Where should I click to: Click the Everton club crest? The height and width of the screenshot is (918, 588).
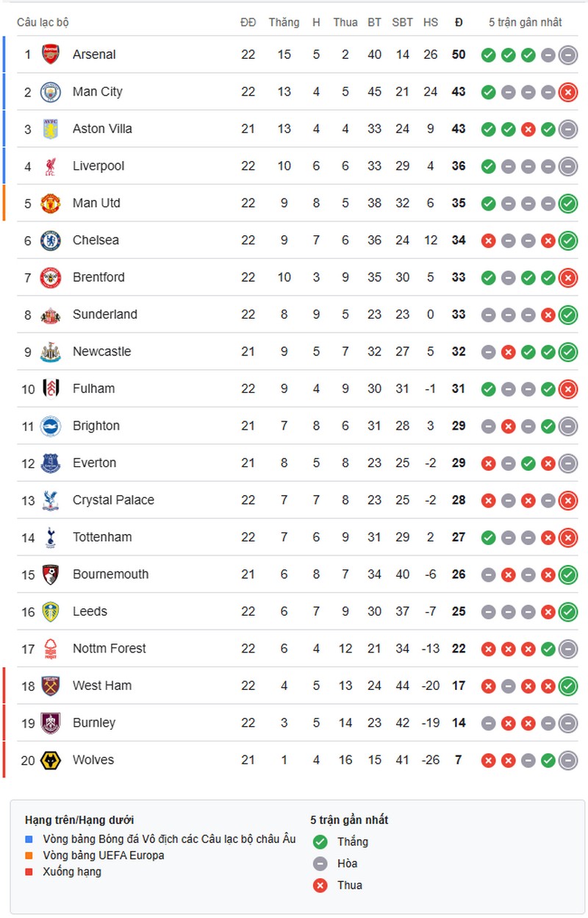tap(51, 463)
